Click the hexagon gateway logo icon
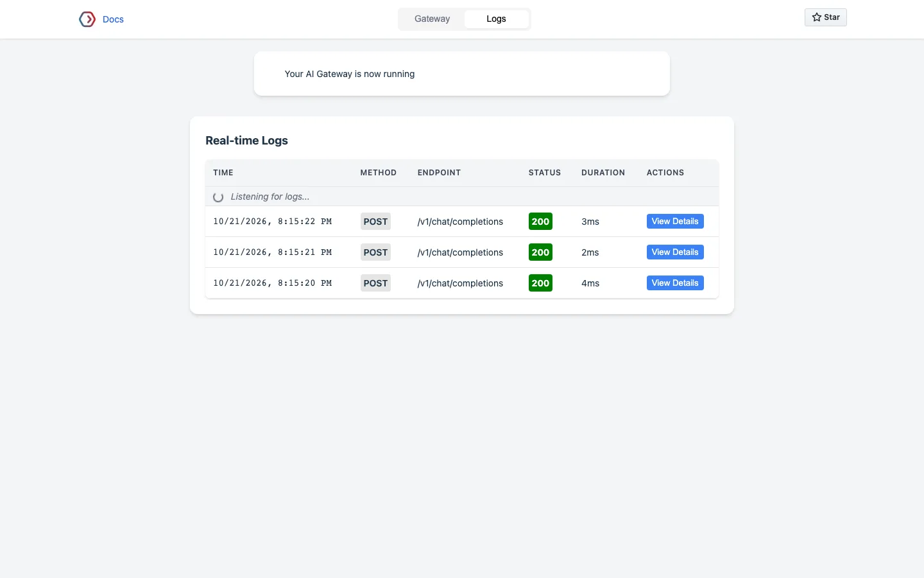The height and width of the screenshot is (578, 924). click(87, 19)
